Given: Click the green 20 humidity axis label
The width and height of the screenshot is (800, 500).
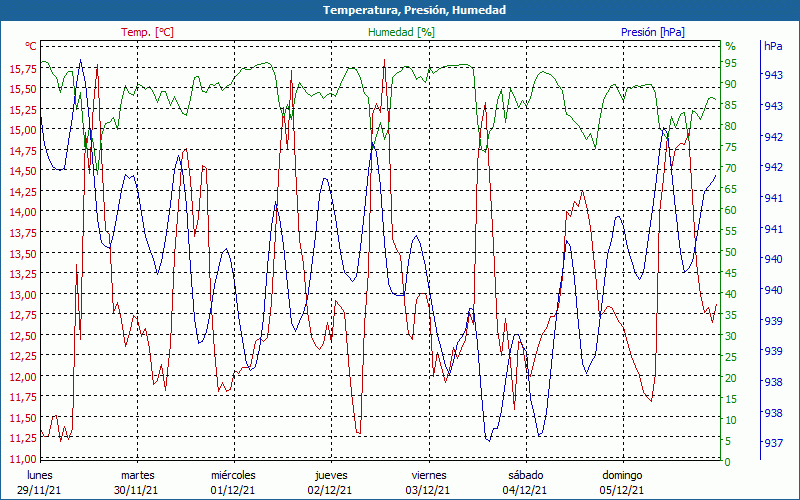Looking at the screenshot, I should pyautogui.click(x=731, y=378).
